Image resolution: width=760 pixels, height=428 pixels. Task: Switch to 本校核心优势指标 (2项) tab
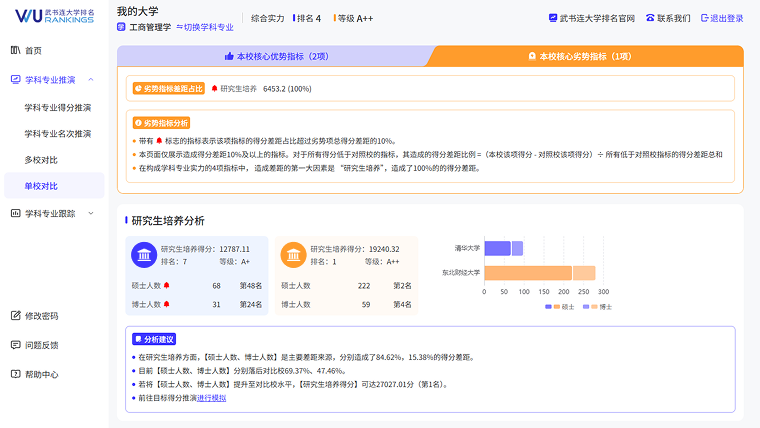(276, 56)
